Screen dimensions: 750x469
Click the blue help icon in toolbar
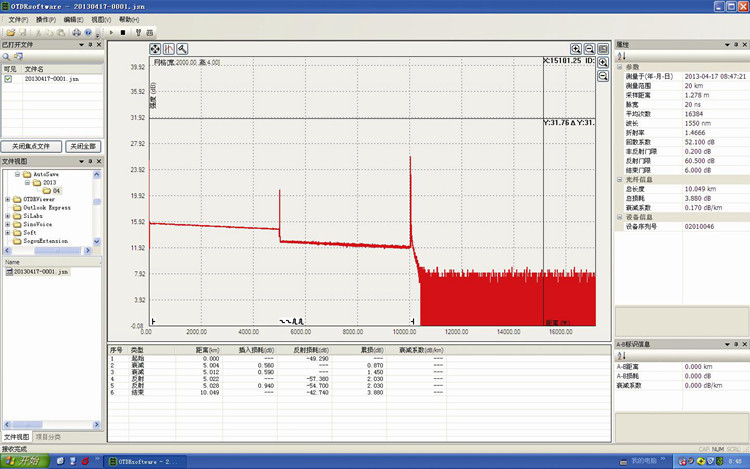click(x=88, y=32)
